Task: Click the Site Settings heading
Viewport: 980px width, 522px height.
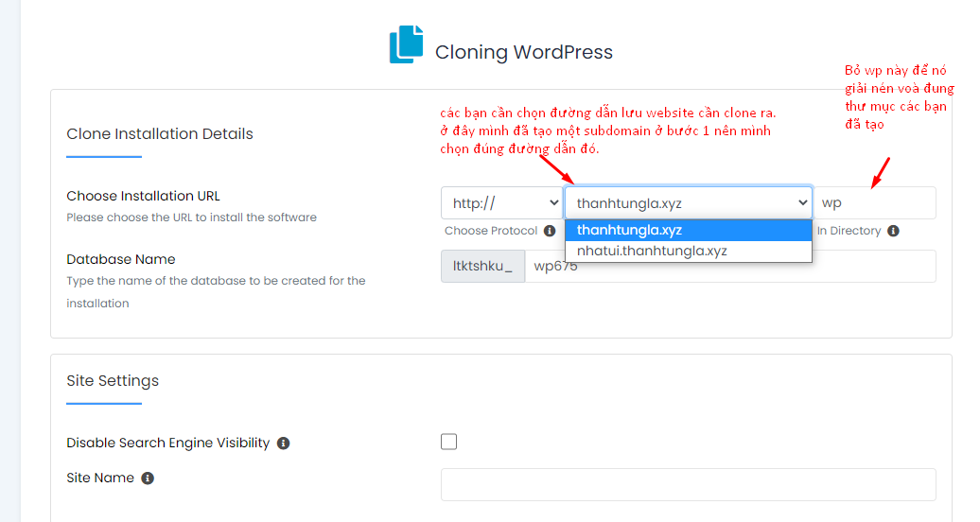Action: pos(113,381)
